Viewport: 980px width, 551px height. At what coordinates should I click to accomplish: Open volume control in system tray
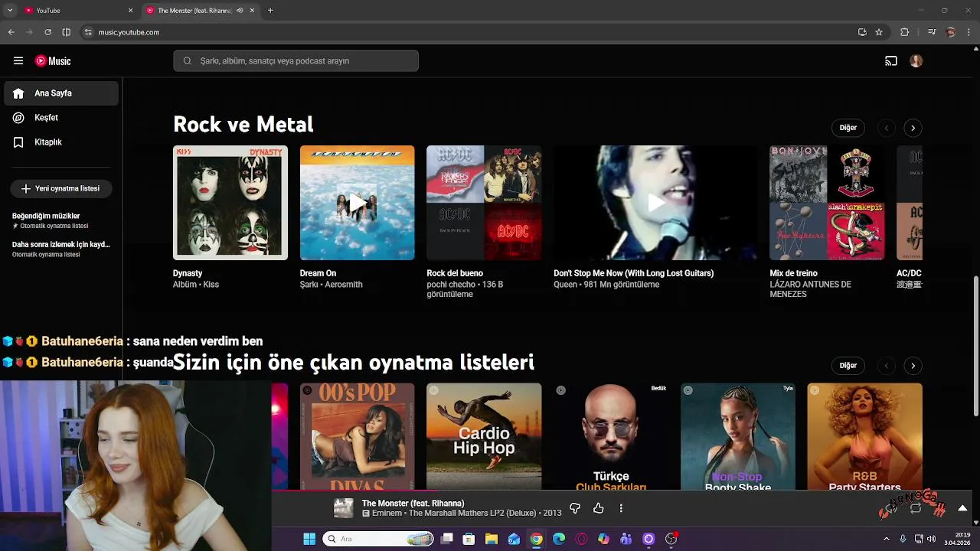tap(931, 539)
